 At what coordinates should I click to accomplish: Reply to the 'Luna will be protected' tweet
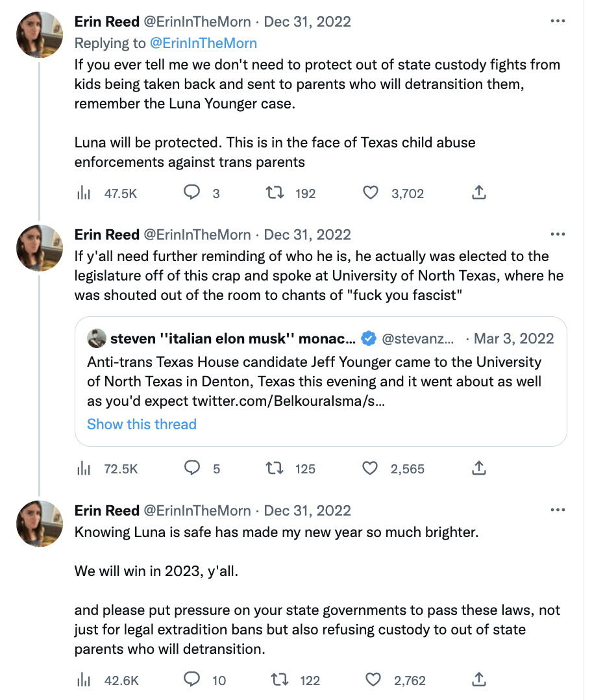tap(192, 193)
